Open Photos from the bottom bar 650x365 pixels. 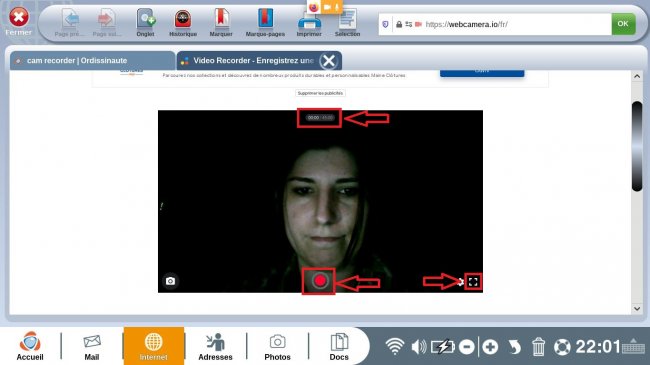(277, 347)
